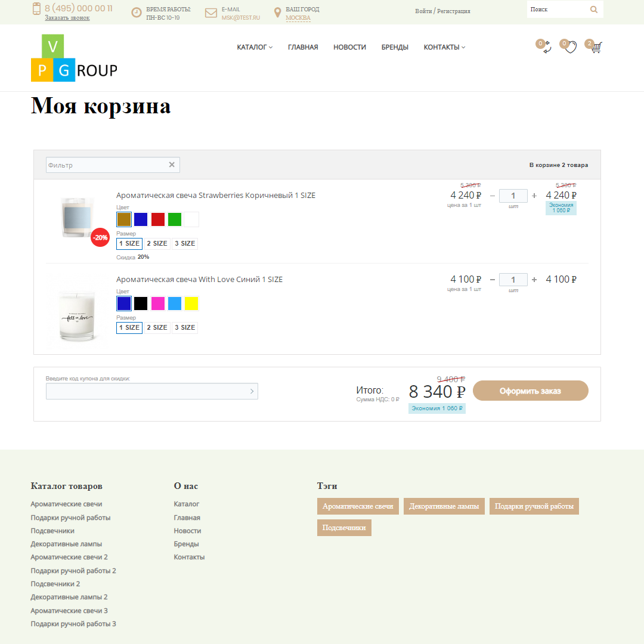
Task: Select 3 SIZE for With Love candle
Action: tap(185, 327)
